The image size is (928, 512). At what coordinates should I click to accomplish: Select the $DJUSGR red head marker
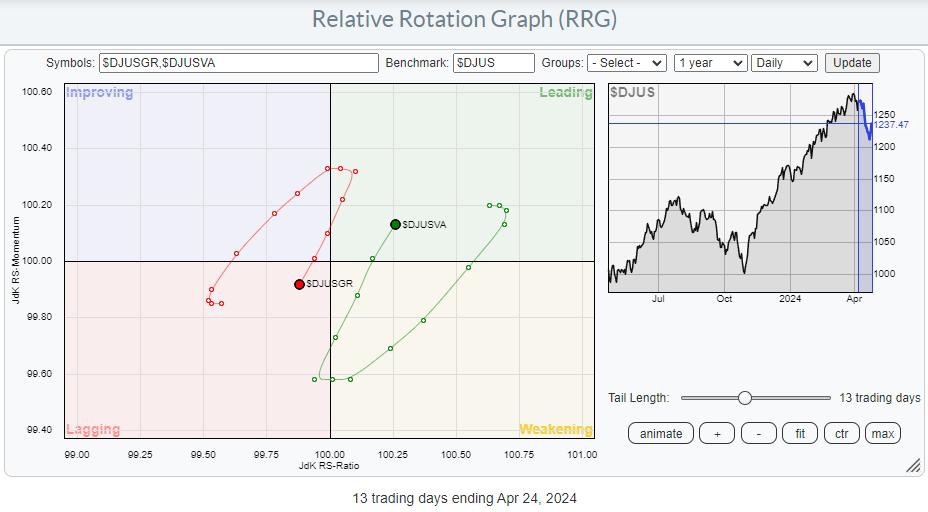pyautogui.click(x=299, y=284)
